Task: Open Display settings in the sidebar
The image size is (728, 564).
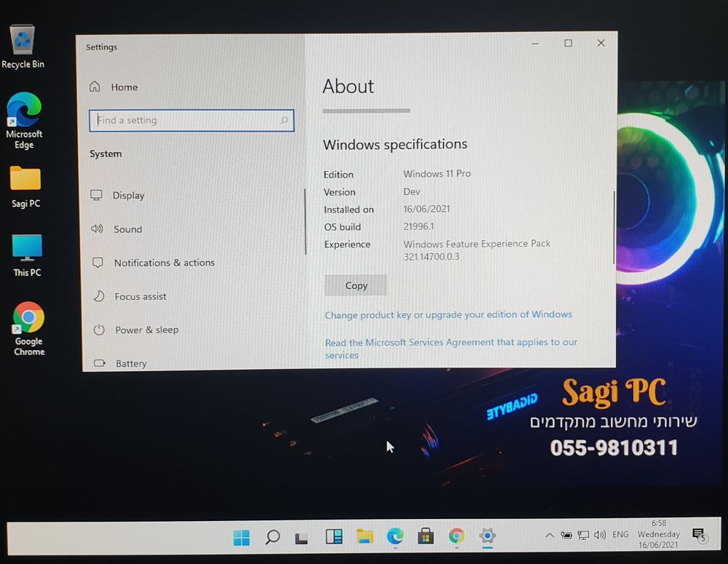Action: tap(128, 195)
